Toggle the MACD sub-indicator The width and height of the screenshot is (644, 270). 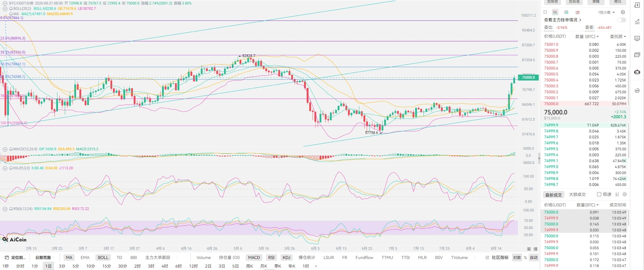[254, 258]
